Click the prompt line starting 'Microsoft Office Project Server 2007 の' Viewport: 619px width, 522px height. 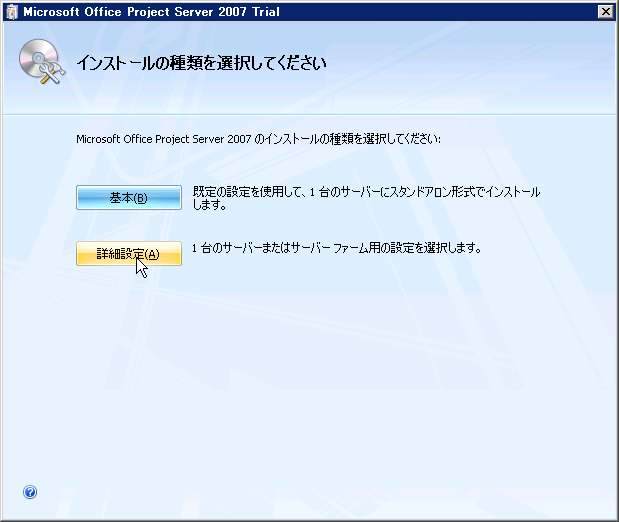click(x=258, y=139)
